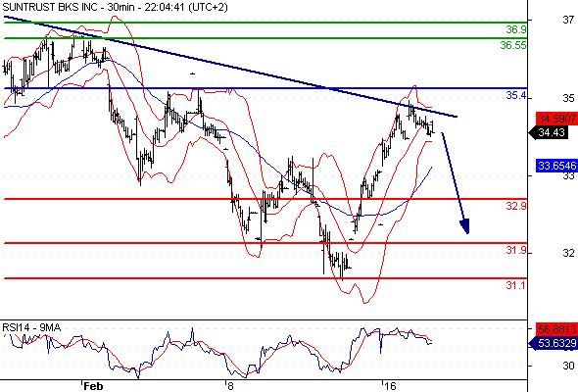Select the green 36.9 resistance label
578x392 pixels.
(x=516, y=29)
